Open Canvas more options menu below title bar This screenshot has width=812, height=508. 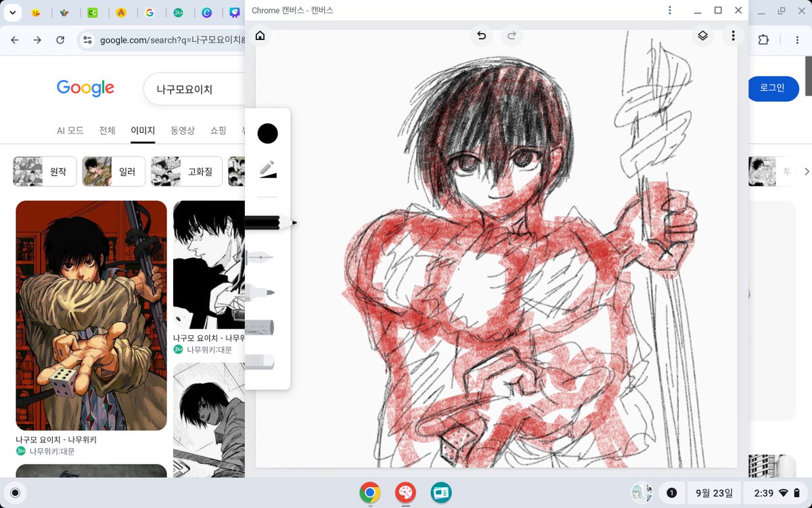point(733,36)
